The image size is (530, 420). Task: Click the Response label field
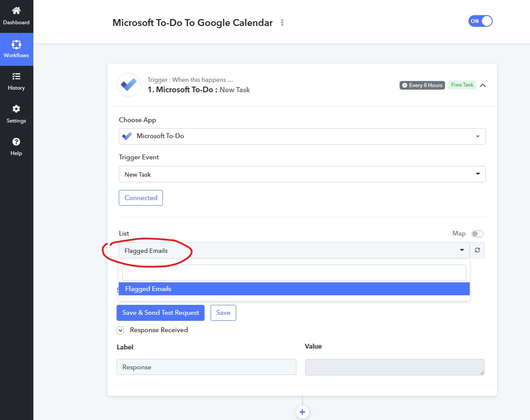pyautogui.click(x=206, y=367)
